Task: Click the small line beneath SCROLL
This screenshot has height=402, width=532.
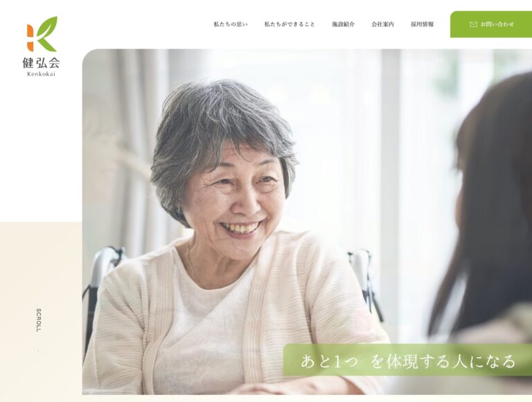Action: pos(38,351)
